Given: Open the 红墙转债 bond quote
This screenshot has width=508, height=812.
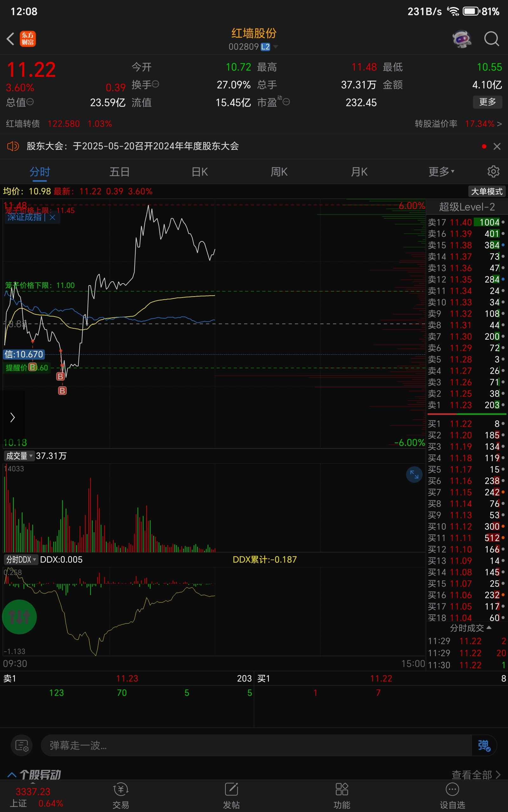Looking at the screenshot, I should 59,124.
